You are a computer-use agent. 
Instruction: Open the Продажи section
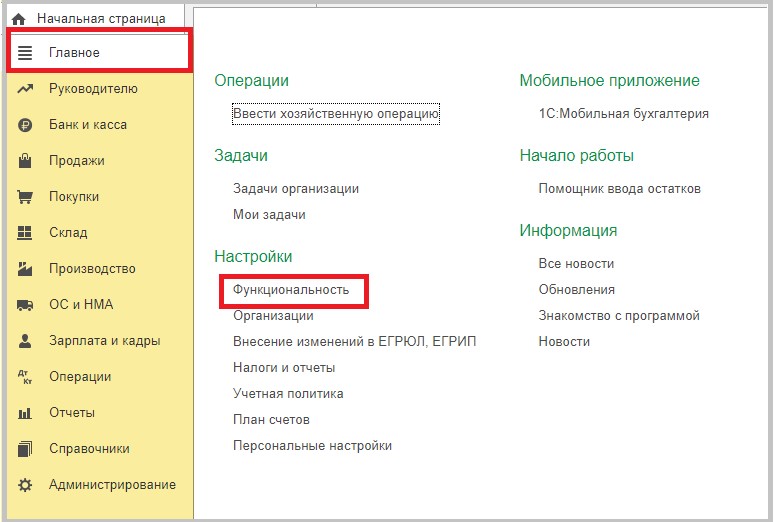coord(77,161)
